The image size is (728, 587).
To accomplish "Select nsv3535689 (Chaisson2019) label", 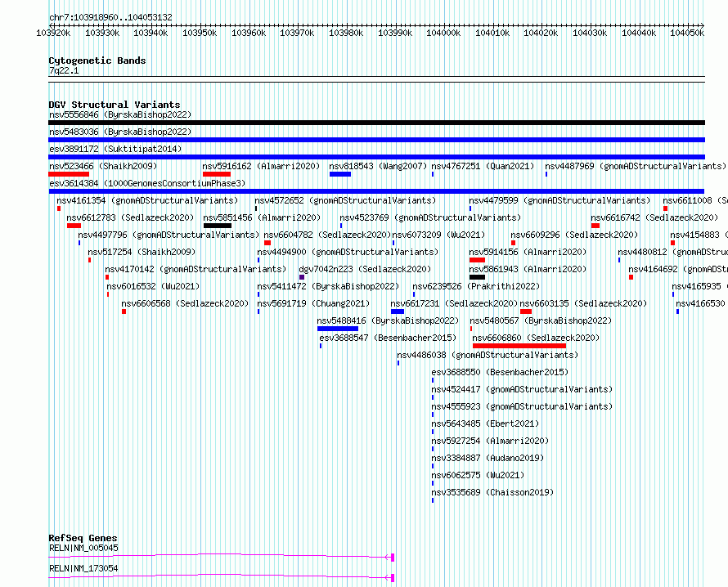I will pyautogui.click(x=492, y=492).
